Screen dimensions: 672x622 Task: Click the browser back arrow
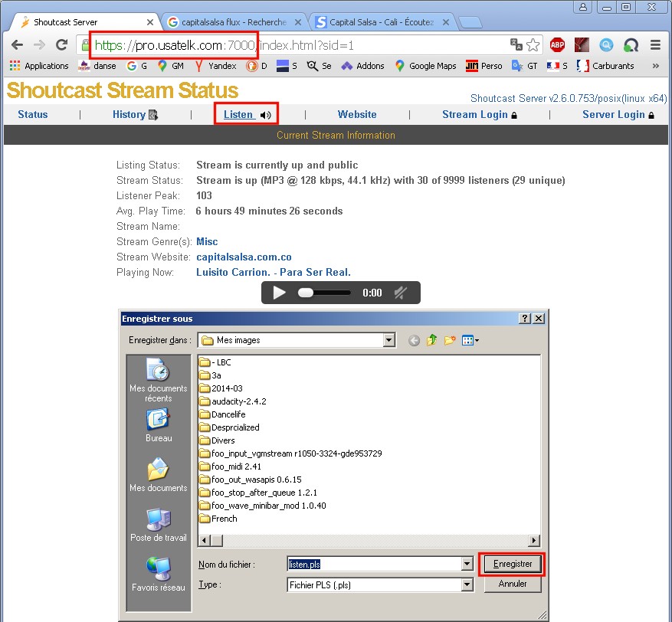pos(17,44)
